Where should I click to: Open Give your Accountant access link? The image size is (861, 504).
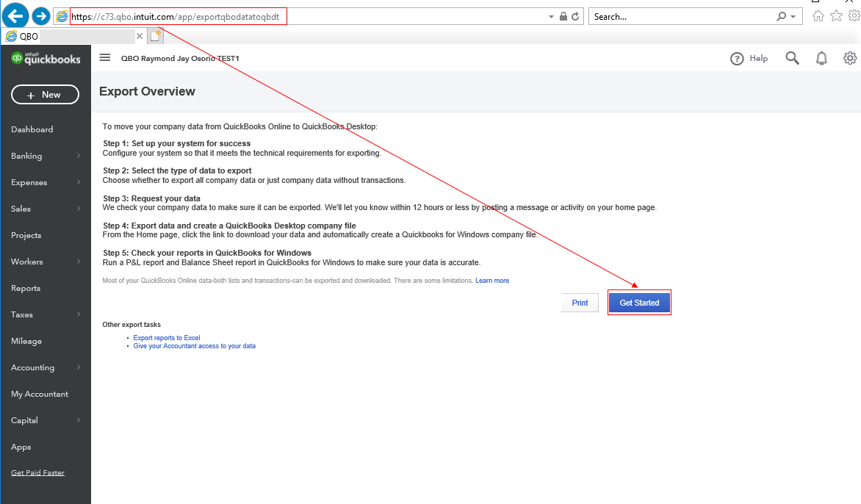click(195, 347)
